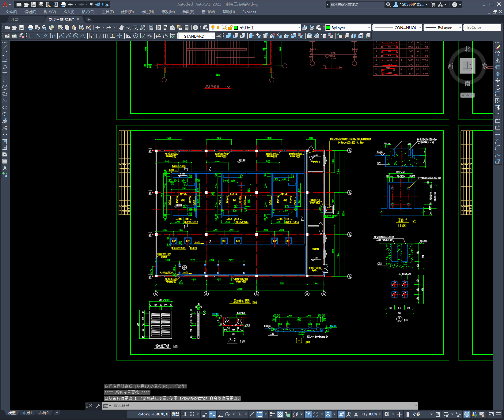The image size is (504, 420).
Task: Open the 标注(N) menu
Action: click(147, 12)
